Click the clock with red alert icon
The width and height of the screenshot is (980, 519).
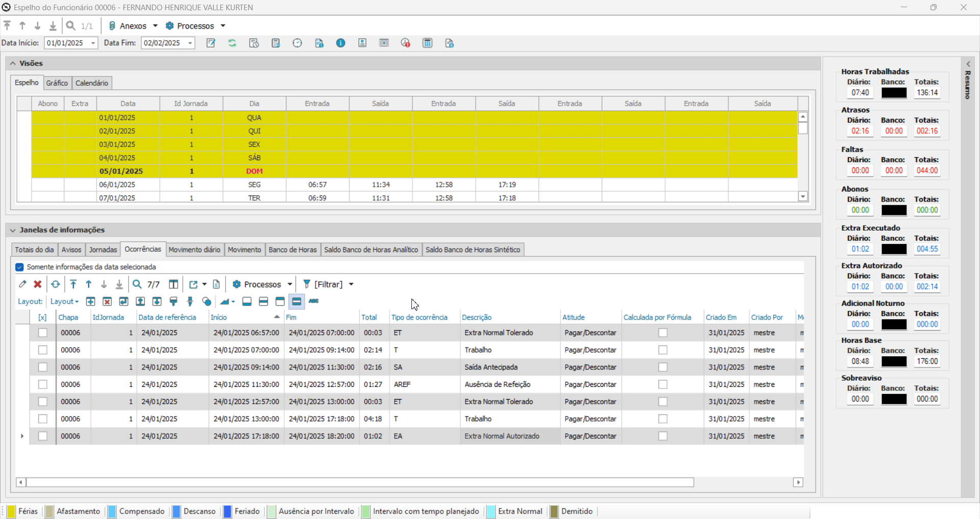(406, 43)
